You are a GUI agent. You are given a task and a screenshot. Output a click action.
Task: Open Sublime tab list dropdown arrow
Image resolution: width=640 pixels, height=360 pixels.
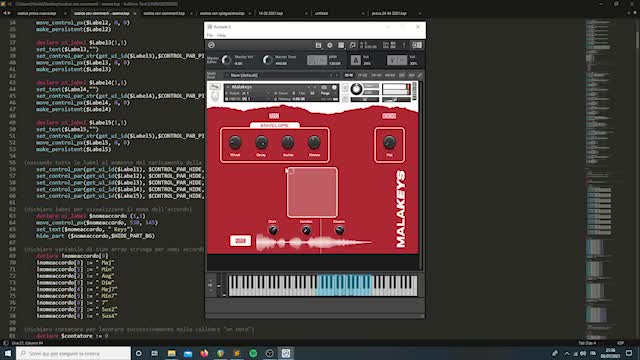(634, 13)
